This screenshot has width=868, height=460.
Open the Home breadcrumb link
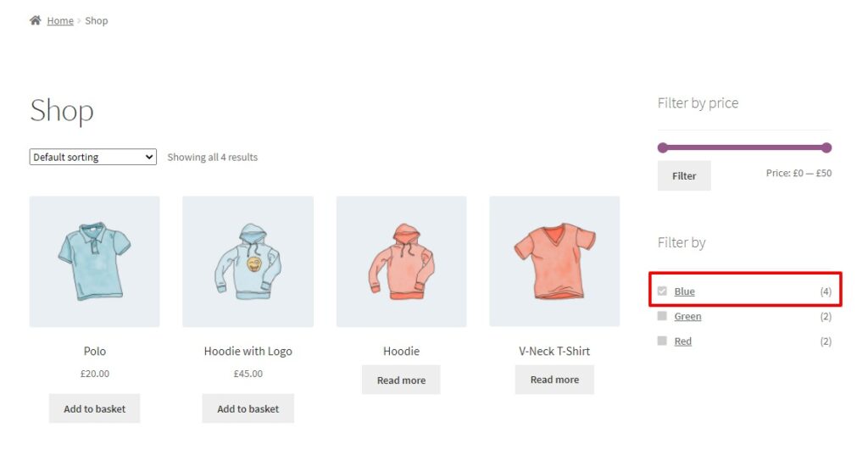[x=60, y=20]
